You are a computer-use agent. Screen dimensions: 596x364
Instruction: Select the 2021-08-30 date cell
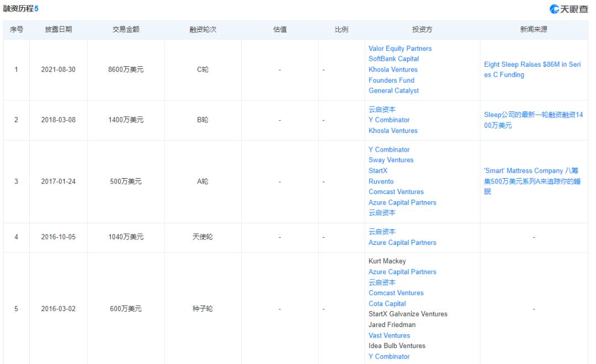tap(58, 70)
